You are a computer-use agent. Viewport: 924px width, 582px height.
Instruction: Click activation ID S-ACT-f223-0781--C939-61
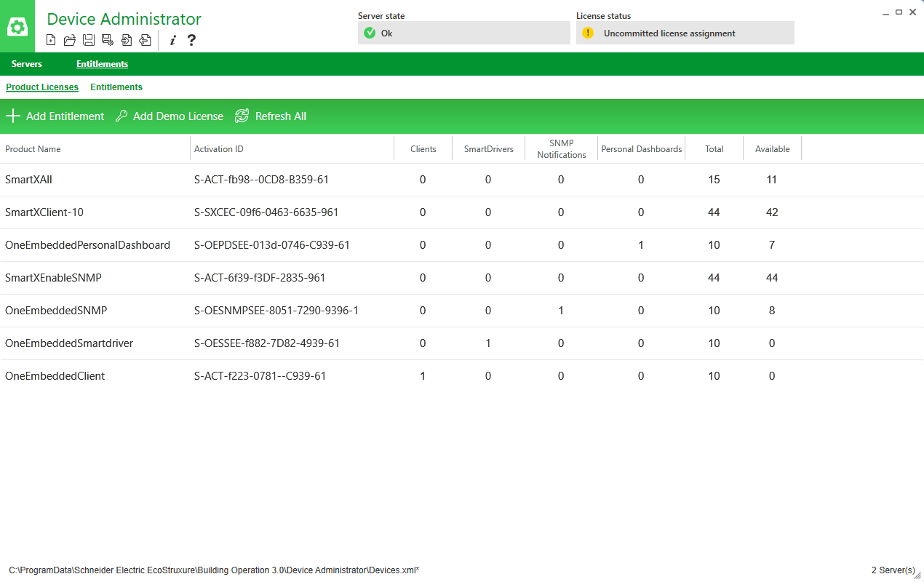coord(260,376)
